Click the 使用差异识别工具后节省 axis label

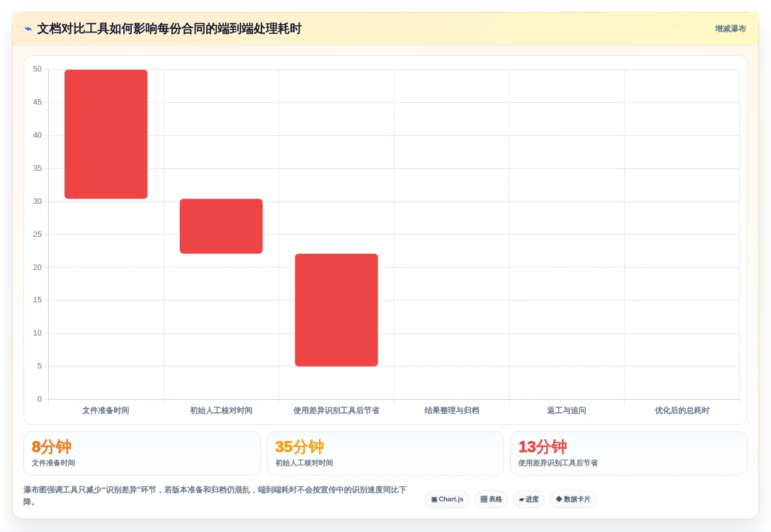pos(336,411)
